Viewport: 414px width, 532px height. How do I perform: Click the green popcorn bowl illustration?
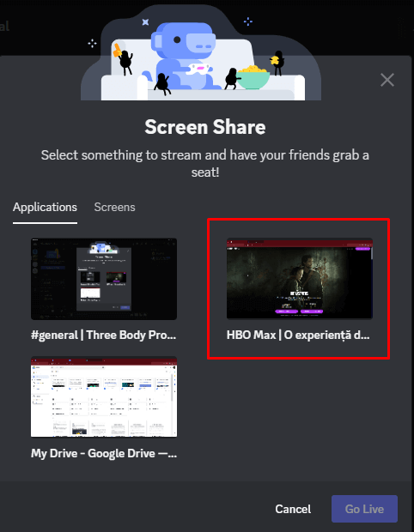pos(253,77)
